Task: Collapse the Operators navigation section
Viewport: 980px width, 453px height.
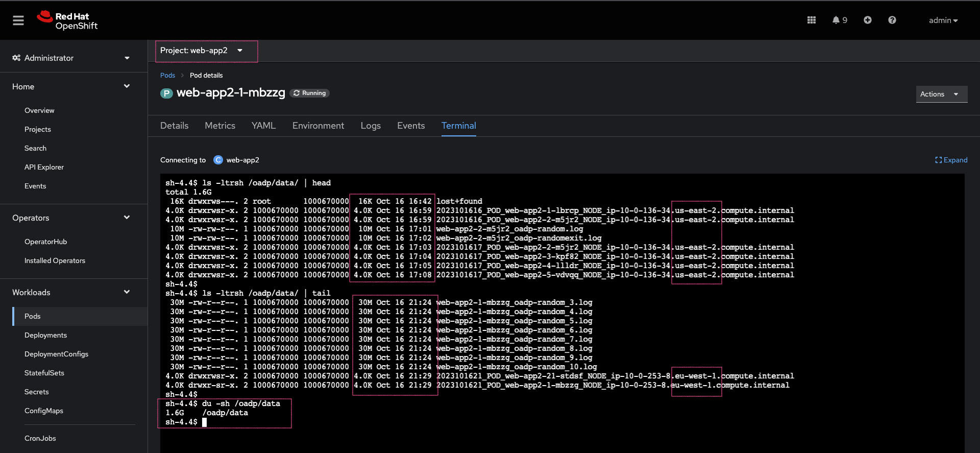Action: [x=71, y=218]
